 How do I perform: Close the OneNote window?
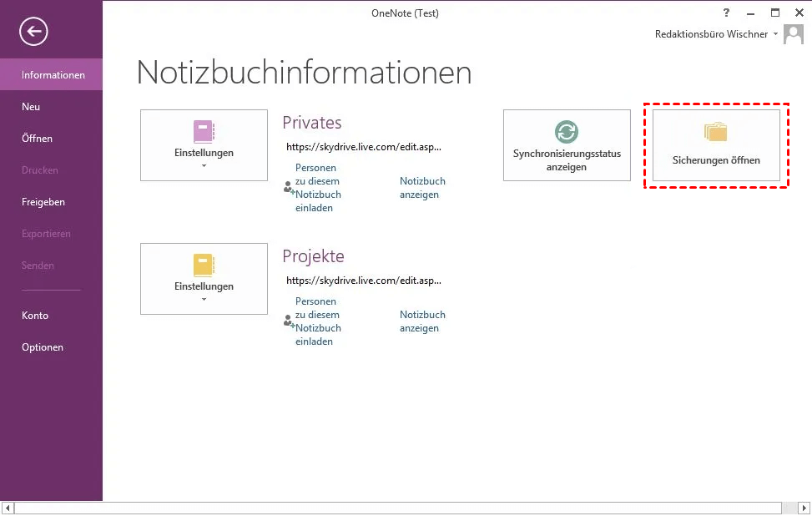[x=799, y=13]
